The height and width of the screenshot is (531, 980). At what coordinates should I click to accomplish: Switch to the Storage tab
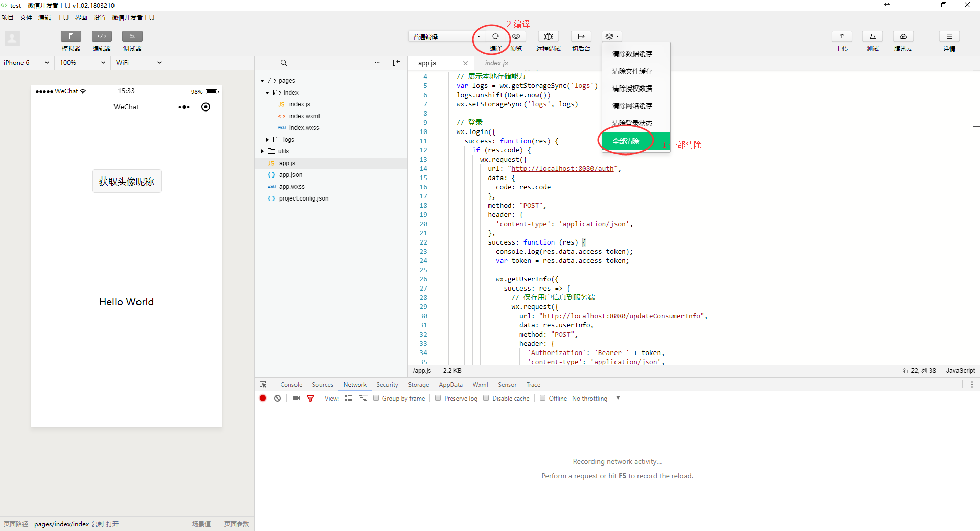point(418,385)
